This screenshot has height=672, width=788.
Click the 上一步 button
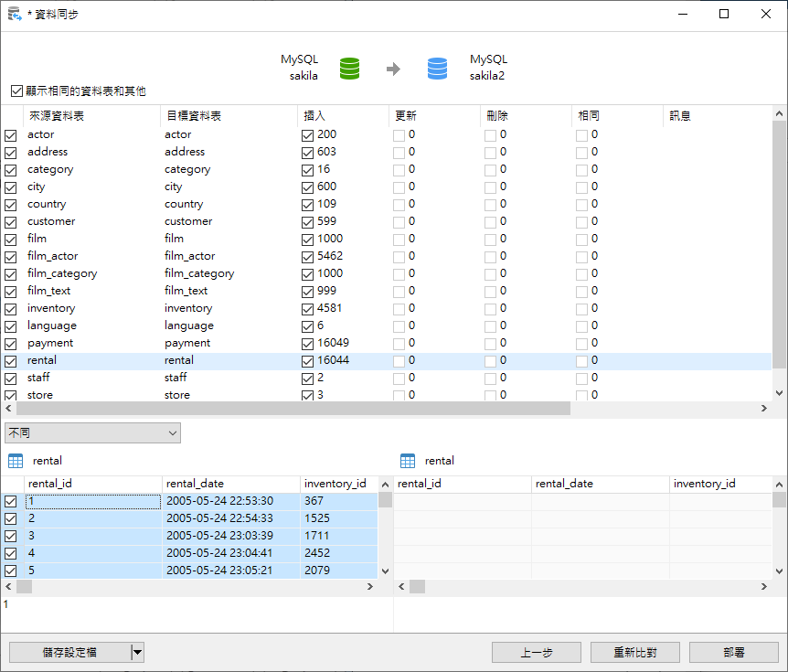click(x=536, y=652)
